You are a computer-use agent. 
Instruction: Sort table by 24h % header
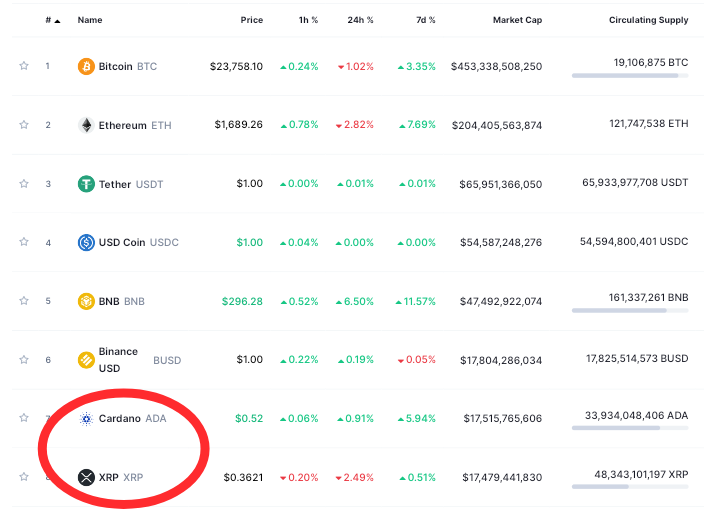pos(360,20)
